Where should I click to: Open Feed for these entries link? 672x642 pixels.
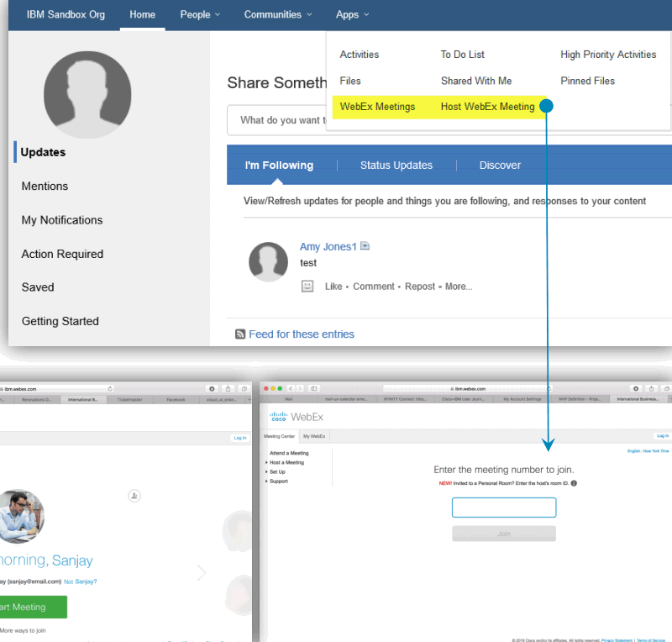[x=302, y=334]
